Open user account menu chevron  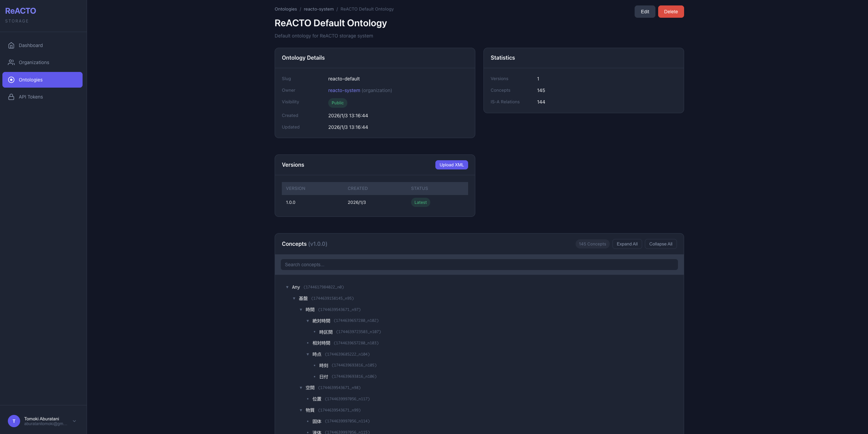pos(74,421)
